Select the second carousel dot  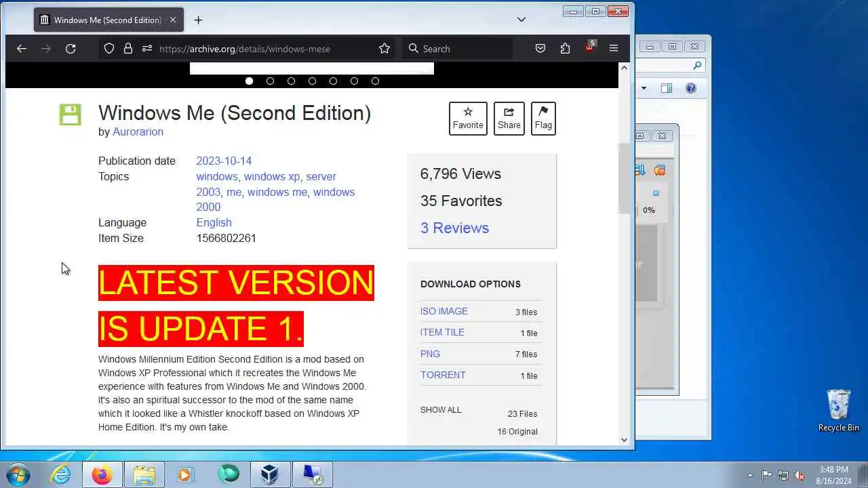point(270,81)
